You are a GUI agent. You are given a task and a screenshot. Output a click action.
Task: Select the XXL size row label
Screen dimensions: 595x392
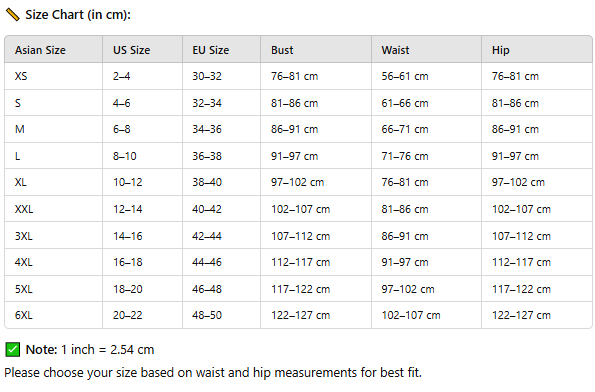(54, 209)
